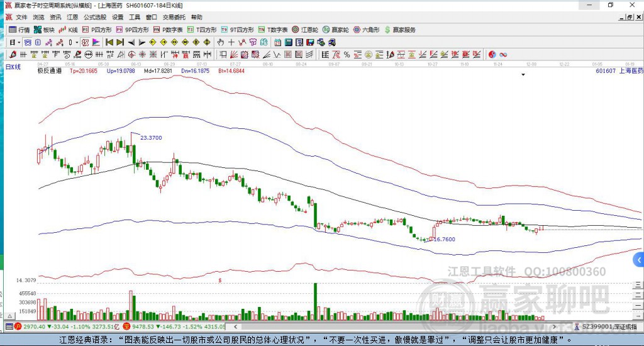Open the 帮助 menu
The height and width of the screenshot is (346, 644).
coord(197,17)
